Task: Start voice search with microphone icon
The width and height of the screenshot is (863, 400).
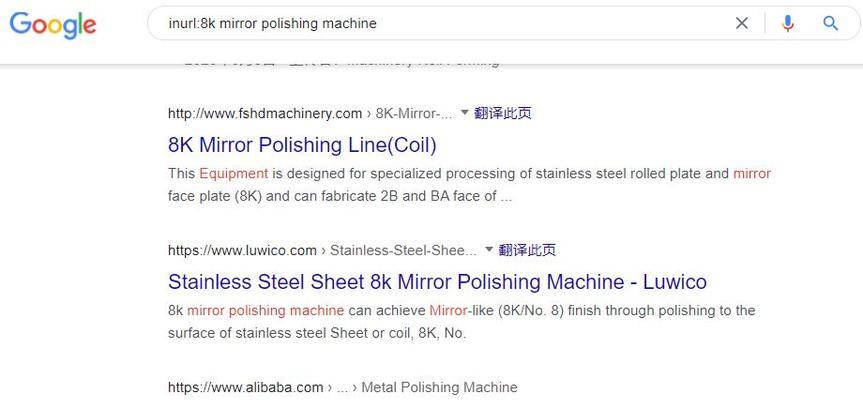Action: [x=788, y=23]
